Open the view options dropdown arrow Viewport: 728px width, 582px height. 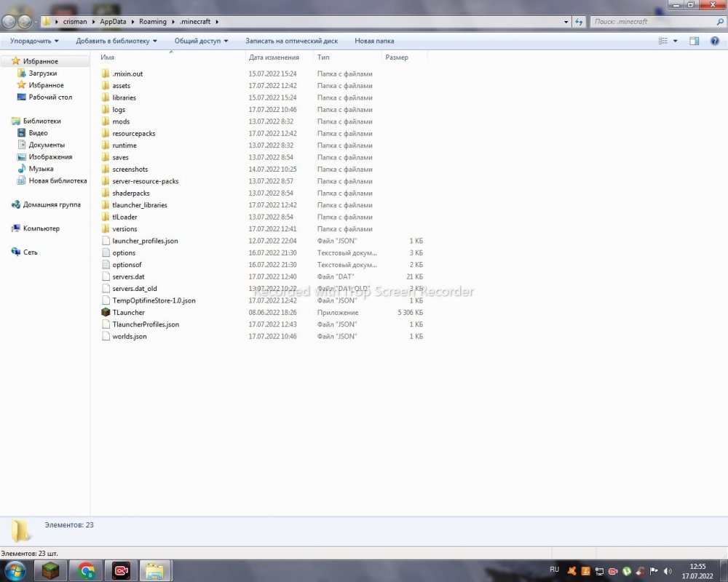coord(675,41)
